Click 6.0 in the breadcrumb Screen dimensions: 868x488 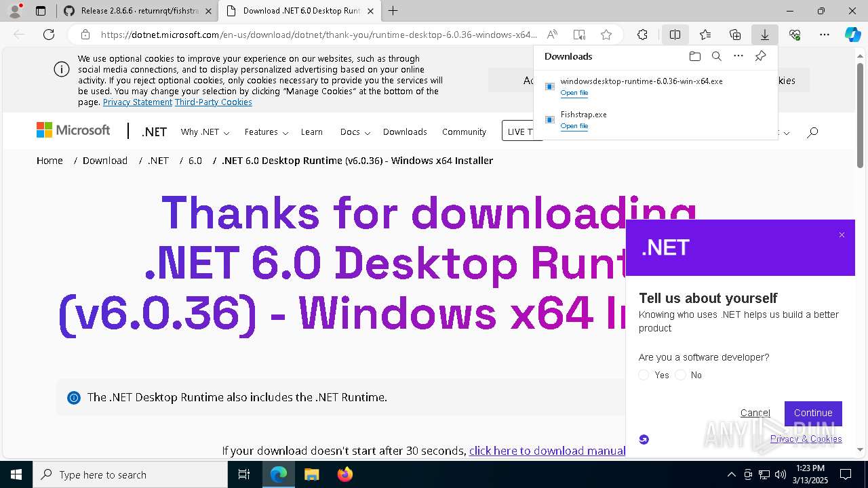click(x=195, y=161)
